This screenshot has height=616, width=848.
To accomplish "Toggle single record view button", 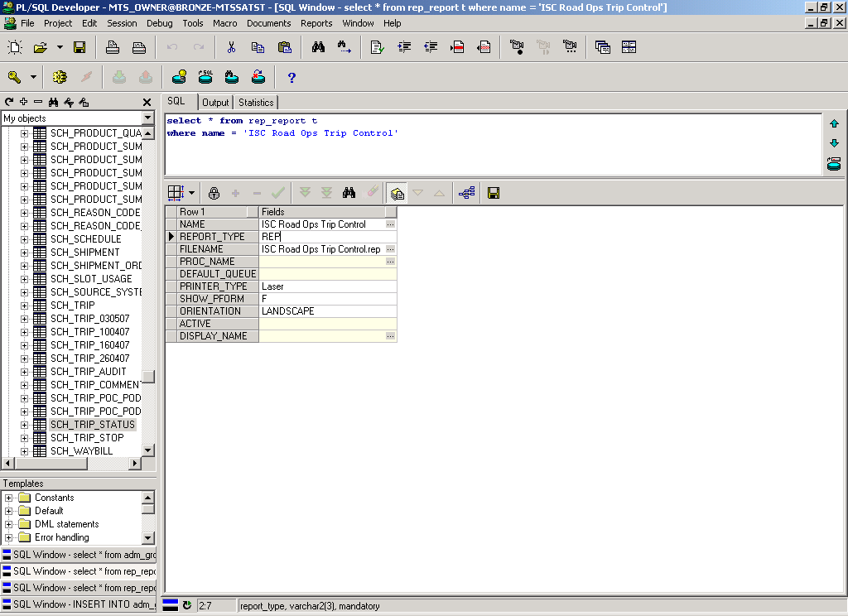I will click(397, 193).
